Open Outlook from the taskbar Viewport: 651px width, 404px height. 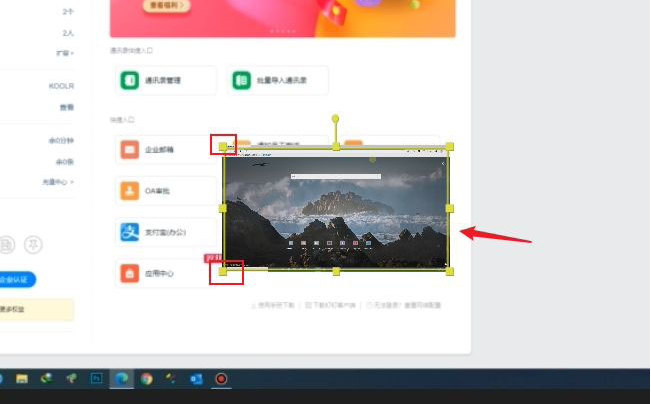click(x=196, y=379)
